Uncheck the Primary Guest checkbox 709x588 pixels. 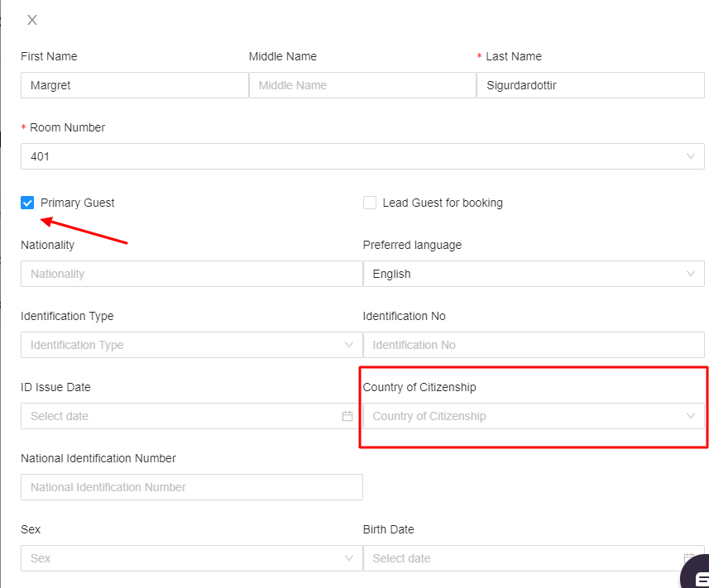point(27,203)
